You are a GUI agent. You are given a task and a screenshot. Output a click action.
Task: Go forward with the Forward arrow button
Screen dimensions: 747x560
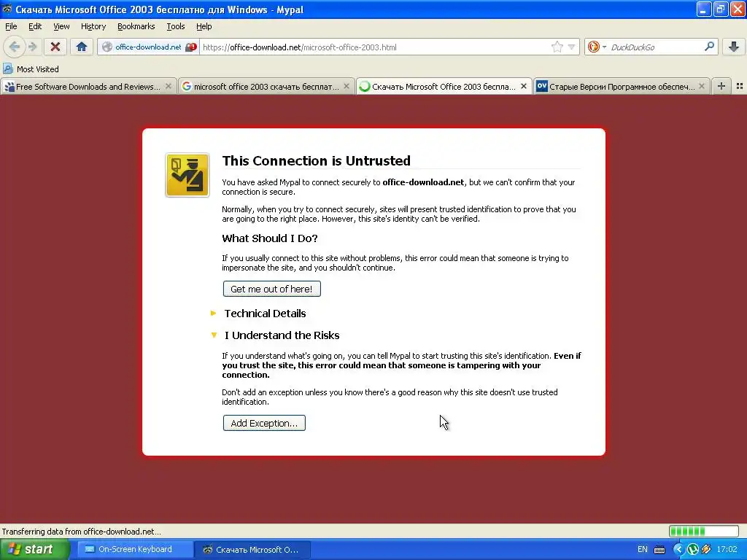32,47
